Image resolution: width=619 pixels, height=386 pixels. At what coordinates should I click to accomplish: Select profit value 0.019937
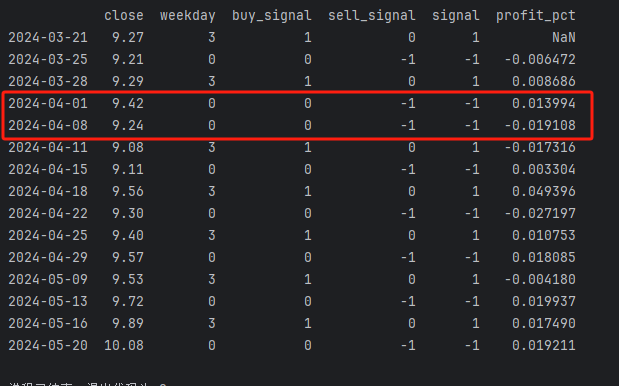pyautogui.click(x=544, y=302)
